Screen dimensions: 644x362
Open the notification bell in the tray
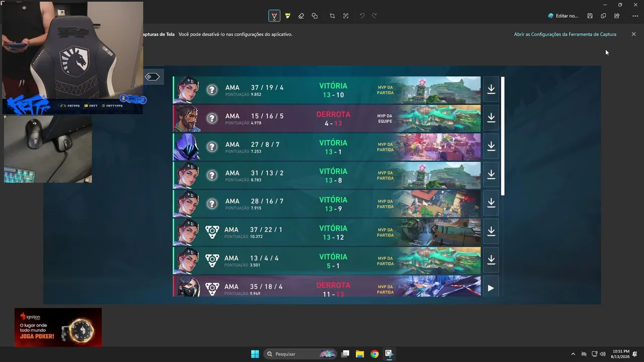[635, 354]
